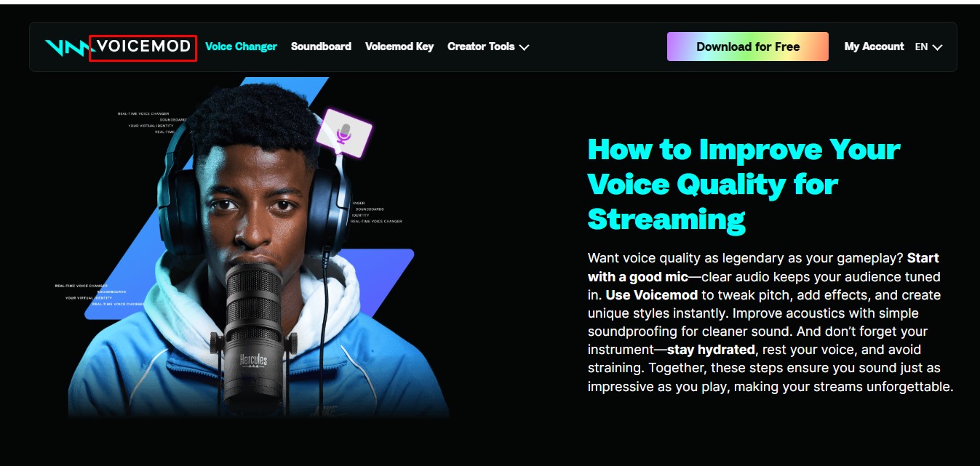Click the VOICEMOD wordmark in header
The image size is (980, 466).
pos(143,47)
